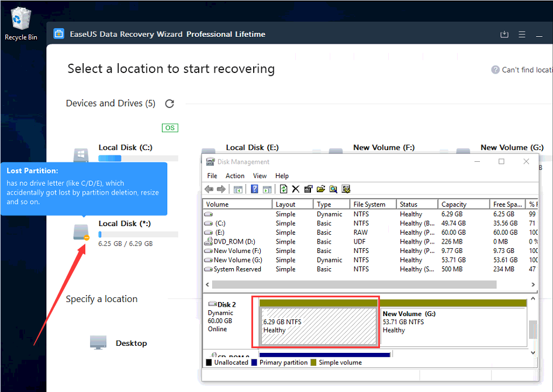553x392 pixels.
Task: Select the unnamed 6.29 GB volume row
Action: coord(370,214)
